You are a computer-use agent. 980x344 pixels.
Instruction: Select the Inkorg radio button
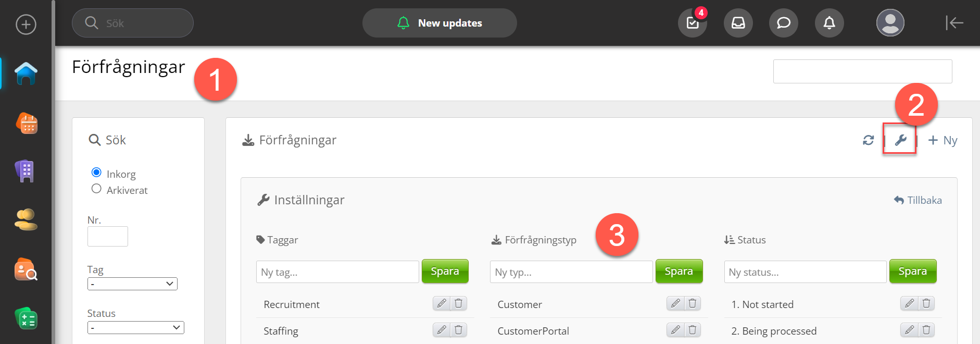96,173
